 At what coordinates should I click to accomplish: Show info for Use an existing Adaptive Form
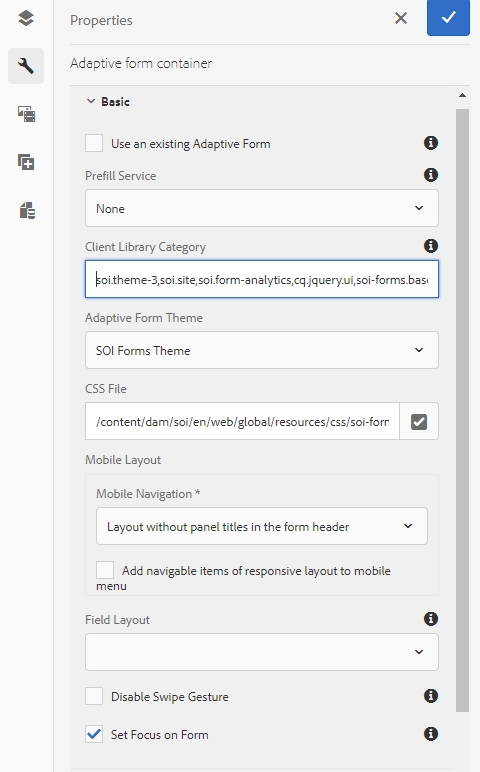point(431,143)
